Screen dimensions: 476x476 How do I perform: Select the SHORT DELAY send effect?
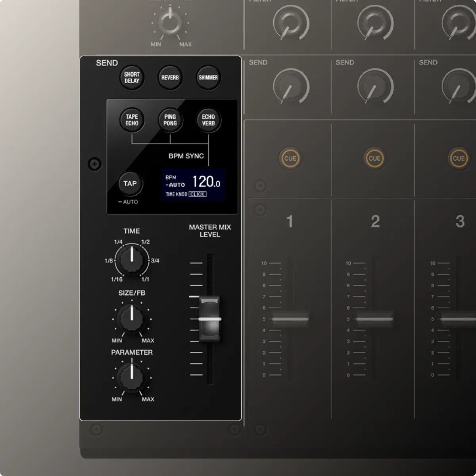[132, 77]
